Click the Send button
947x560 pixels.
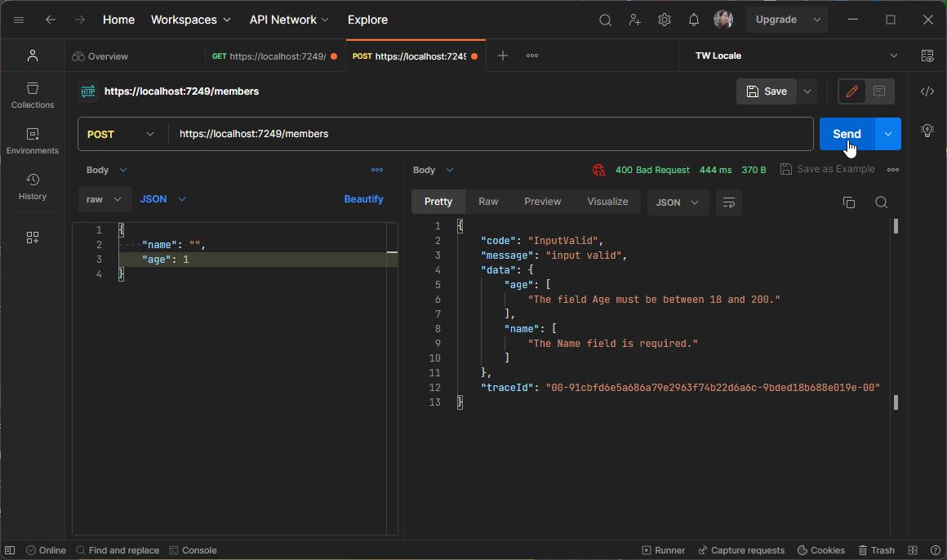pyautogui.click(x=847, y=134)
